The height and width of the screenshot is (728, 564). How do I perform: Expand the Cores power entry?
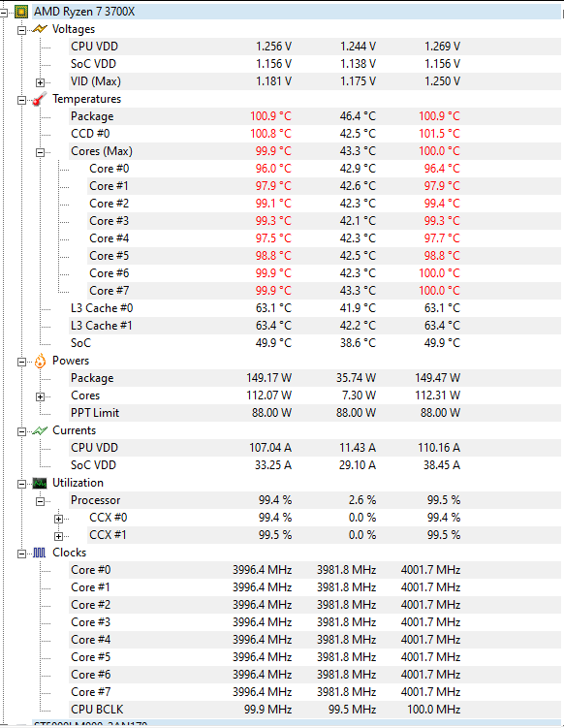[41, 397]
